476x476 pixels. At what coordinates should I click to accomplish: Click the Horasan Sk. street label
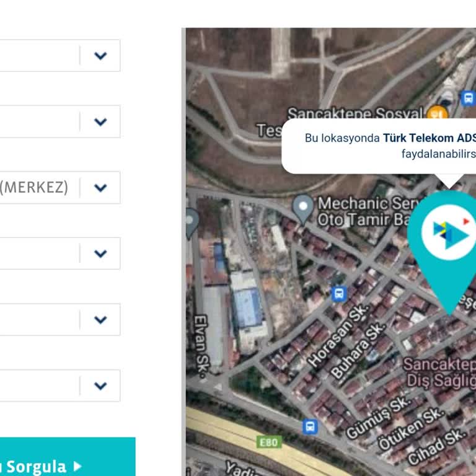[339, 335]
